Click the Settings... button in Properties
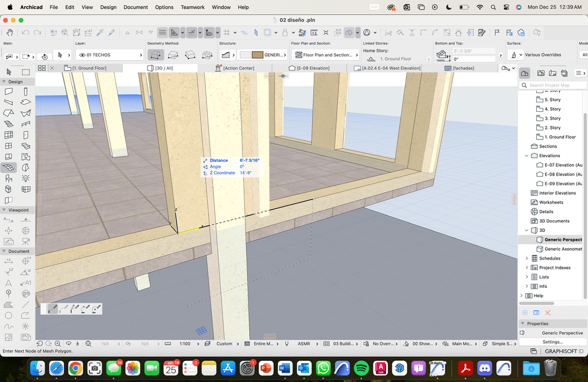588x382 pixels. [x=552, y=342]
